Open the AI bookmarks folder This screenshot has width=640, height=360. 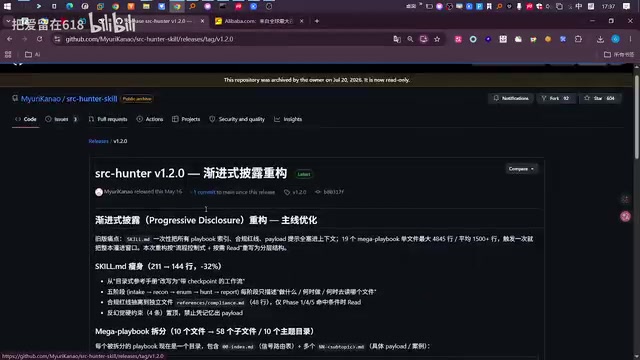[33, 54]
